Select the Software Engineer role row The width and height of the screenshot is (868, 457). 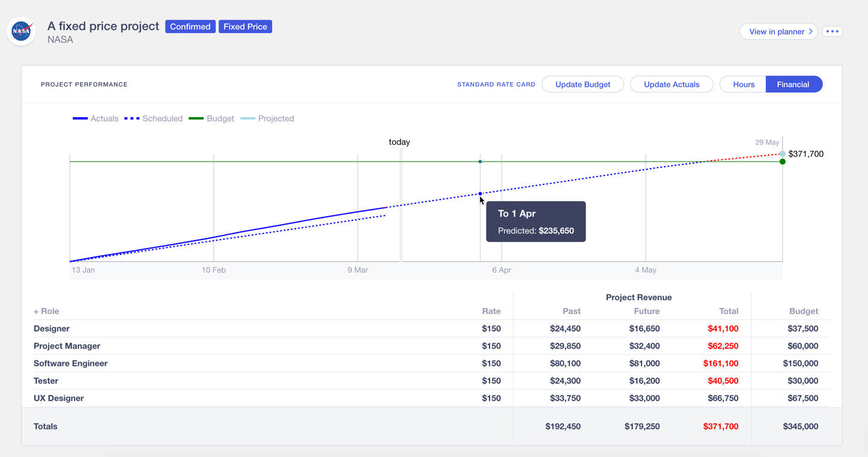click(70, 363)
